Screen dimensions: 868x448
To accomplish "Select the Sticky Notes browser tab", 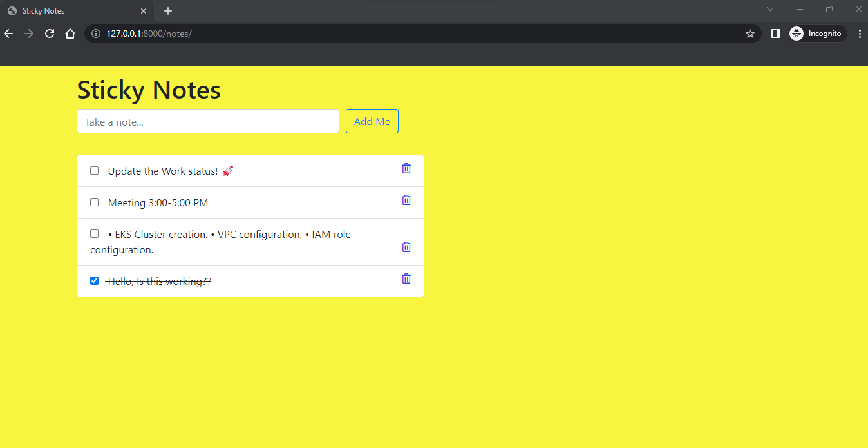I will 77,11.
